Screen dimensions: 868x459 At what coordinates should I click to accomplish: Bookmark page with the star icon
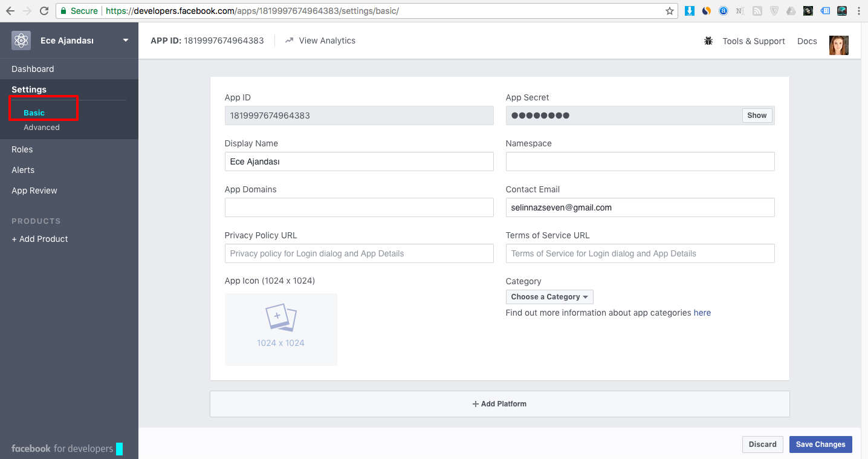pyautogui.click(x=669, y=11)
